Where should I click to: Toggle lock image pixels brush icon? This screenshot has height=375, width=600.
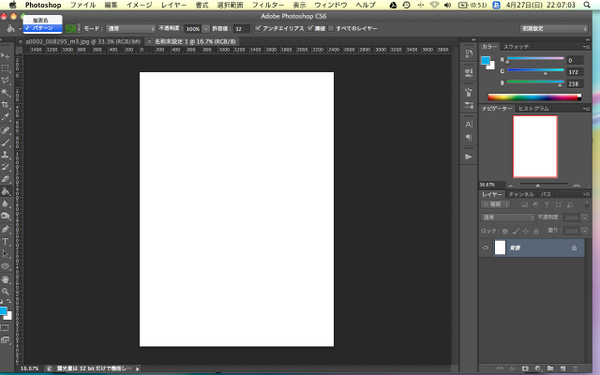click(516, 231)
